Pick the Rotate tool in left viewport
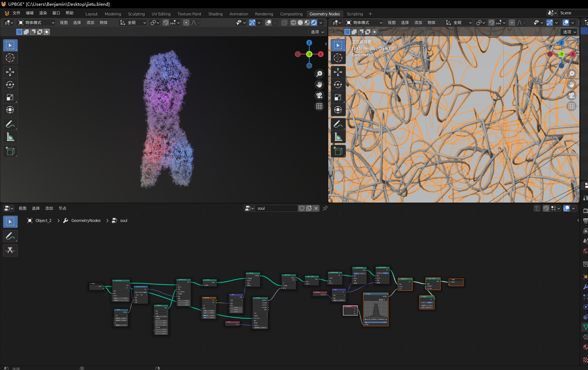This screenshot has height=370, width=588. coord(10,85)
